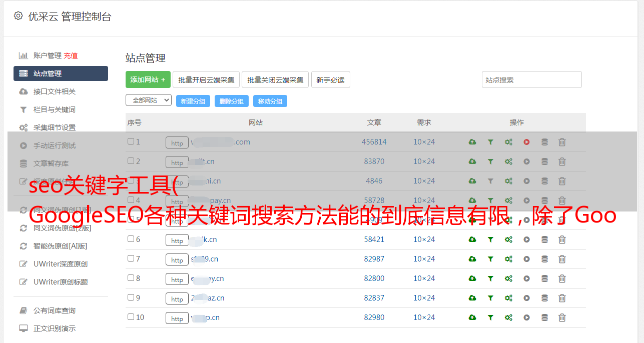Click the cloud upload icon in row 10
This screenshot has height=343, width=644.
pos(472,317)
